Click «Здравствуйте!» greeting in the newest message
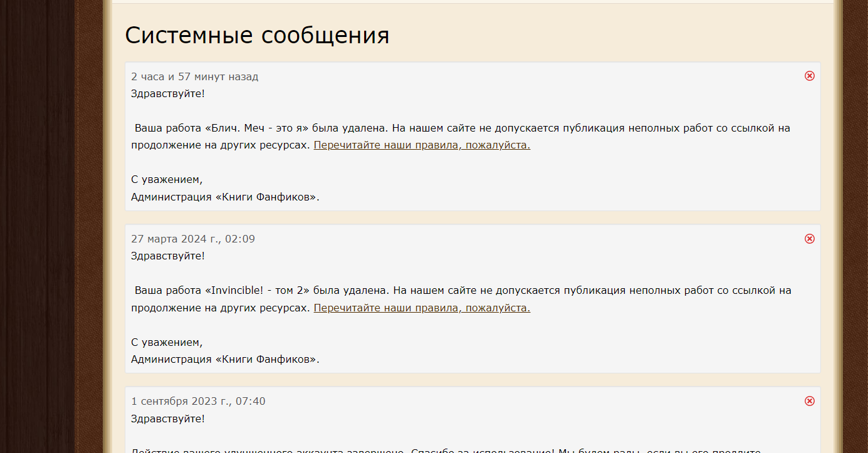Screen dimensions: 868x453 click(167, 94)
